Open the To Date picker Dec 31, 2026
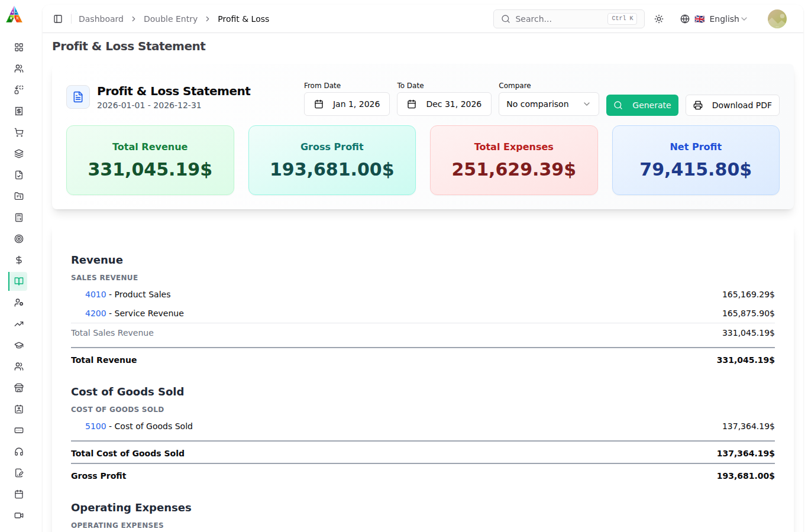The height and width of the screenshot is (532, 808). tap(444, 104)
